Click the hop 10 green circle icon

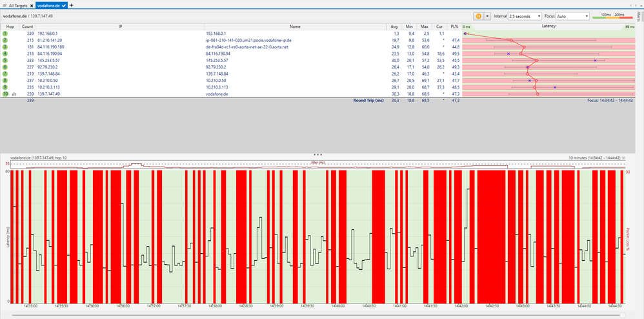point(5,94)
